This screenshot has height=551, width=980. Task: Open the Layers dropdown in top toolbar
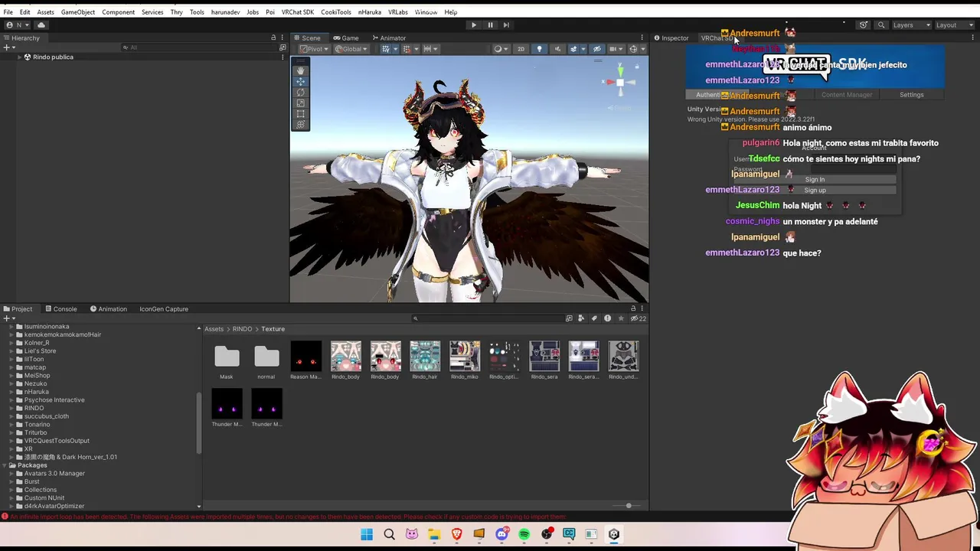911,24
